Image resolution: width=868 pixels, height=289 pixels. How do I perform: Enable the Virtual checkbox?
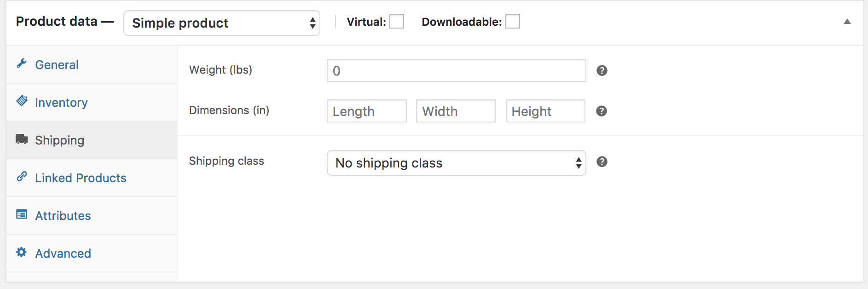click(x=396, y=21)
